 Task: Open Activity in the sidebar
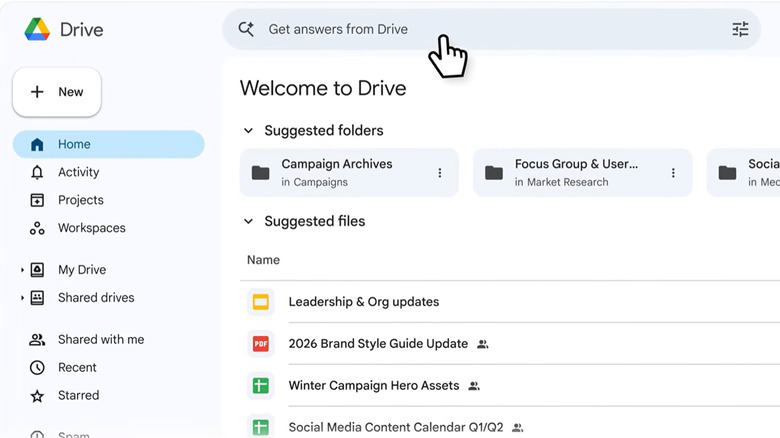tap(79, 172)
